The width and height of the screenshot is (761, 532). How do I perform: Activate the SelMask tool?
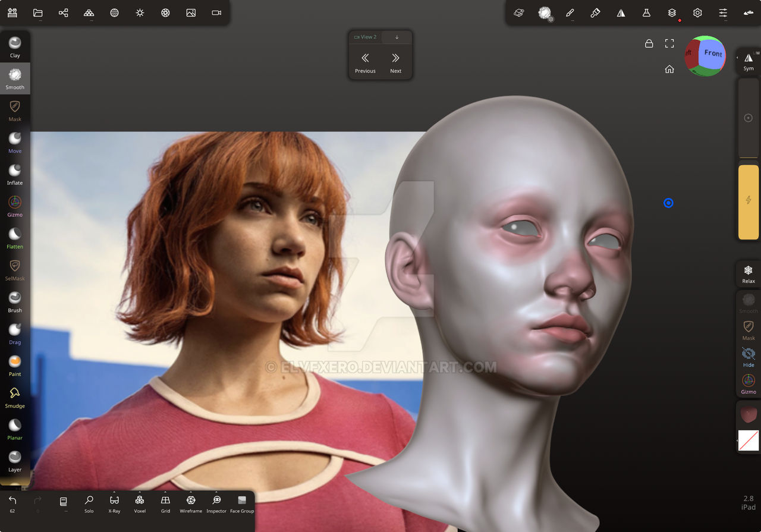15,269
